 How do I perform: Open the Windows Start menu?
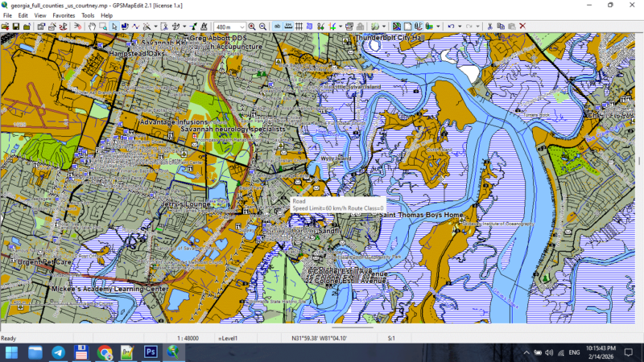pos(11,352)
